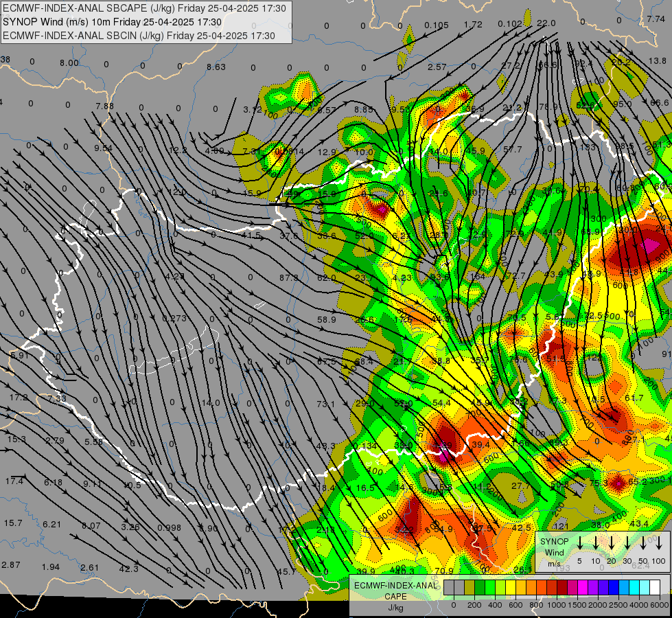Click the 73.1 grid value
This screenshot has width=672, height=618.
(326, 404)
